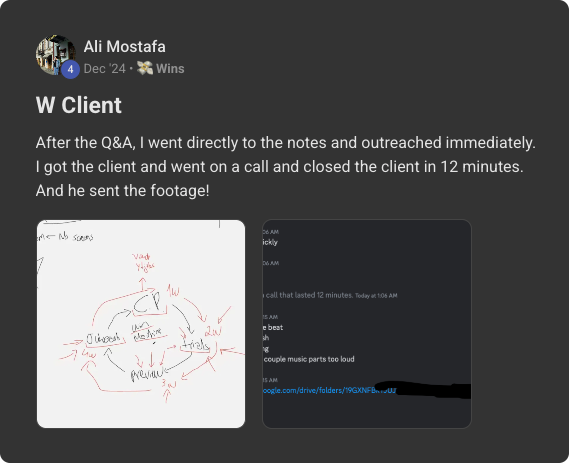Viewport: 569px width, 463px height.
Task: Click the author name Ali Mostafa
Action: tap(124, 46)
